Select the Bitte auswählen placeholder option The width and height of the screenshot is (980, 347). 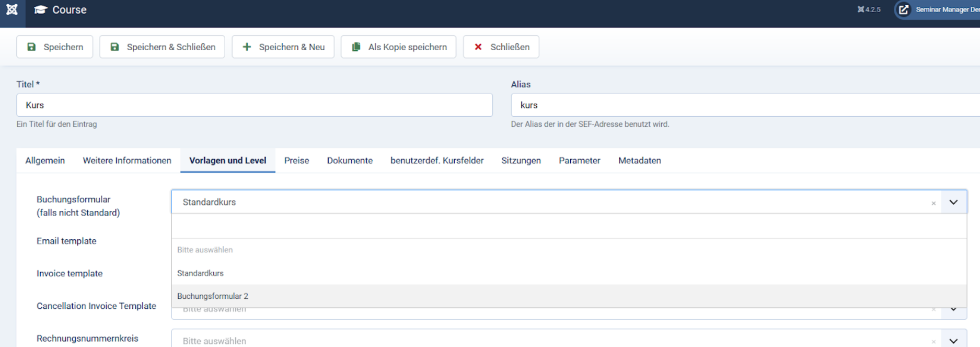coord(205,250)
